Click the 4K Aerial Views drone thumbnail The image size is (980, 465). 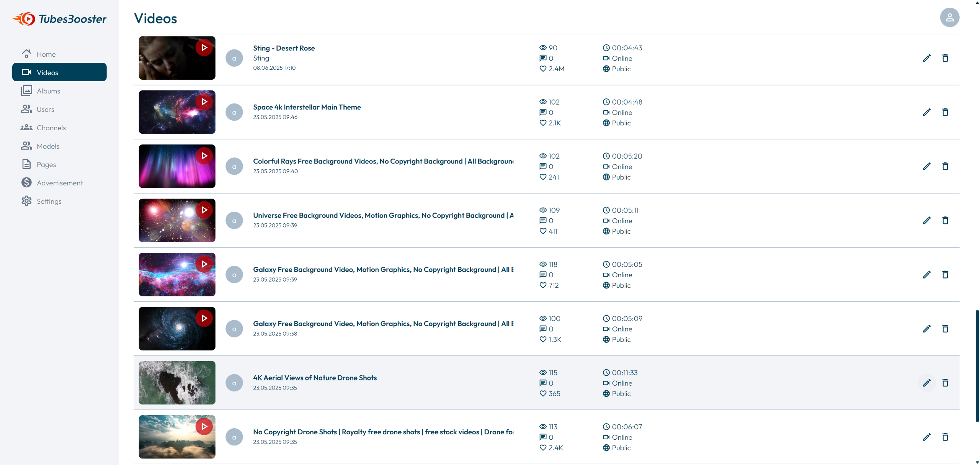(x=177, y=383)
